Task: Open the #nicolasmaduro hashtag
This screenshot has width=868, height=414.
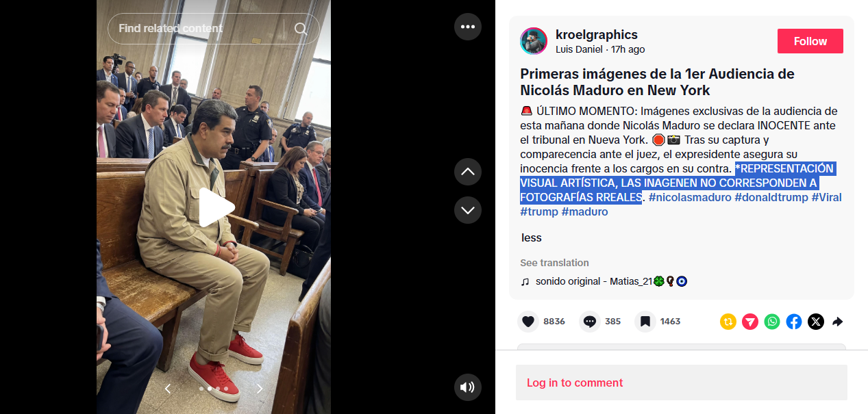Action: click(689, 197)
